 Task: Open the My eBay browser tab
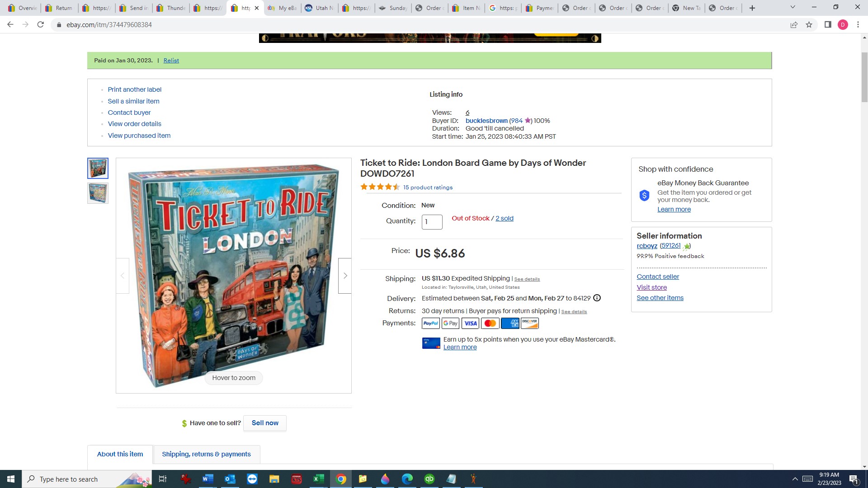tap(282, 8)
